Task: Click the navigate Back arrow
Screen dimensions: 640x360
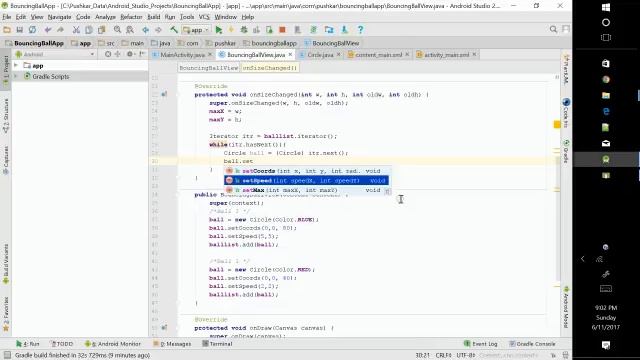Action: tap(145, 30)
